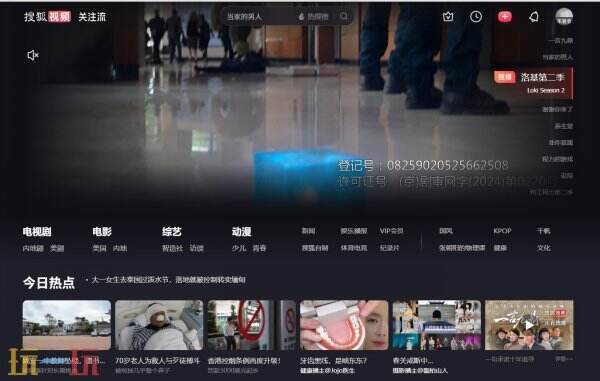
Task: Select 洛基第二季 Loki Season 2 banner item
Action: pos(533,83)
